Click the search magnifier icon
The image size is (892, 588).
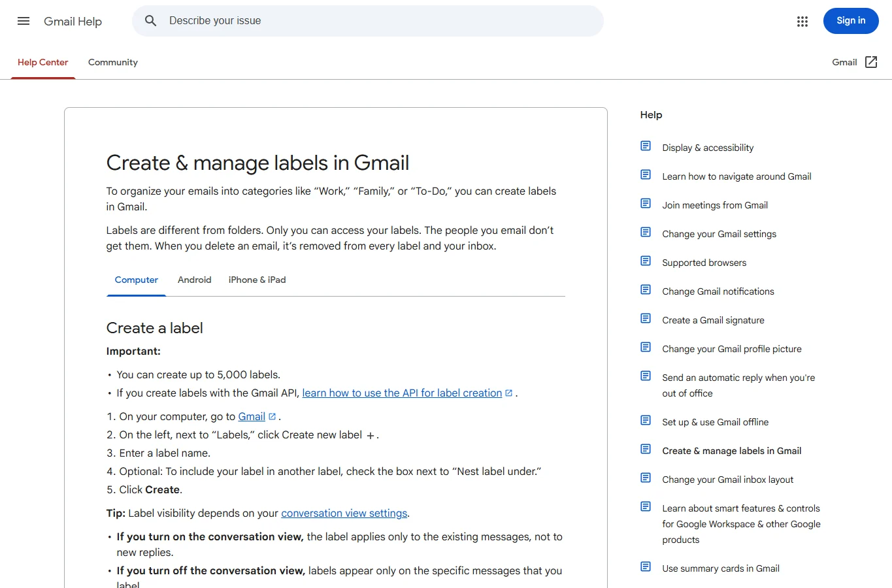point(151,21)
